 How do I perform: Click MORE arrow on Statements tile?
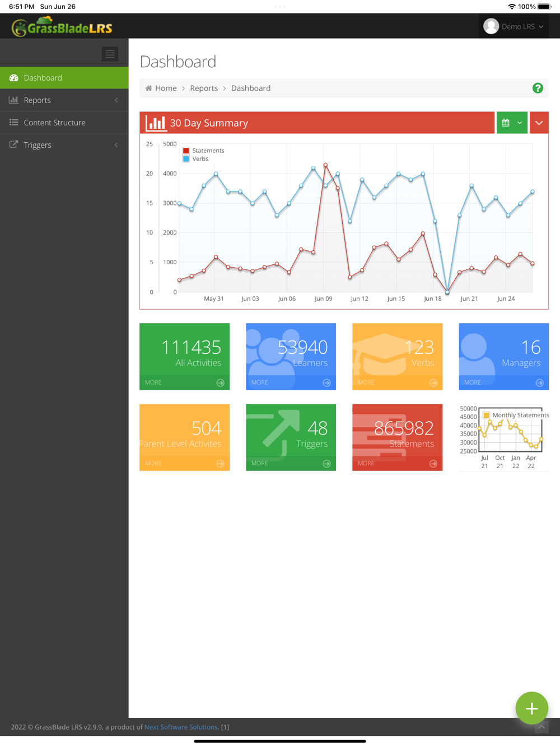tap(433, 464)
